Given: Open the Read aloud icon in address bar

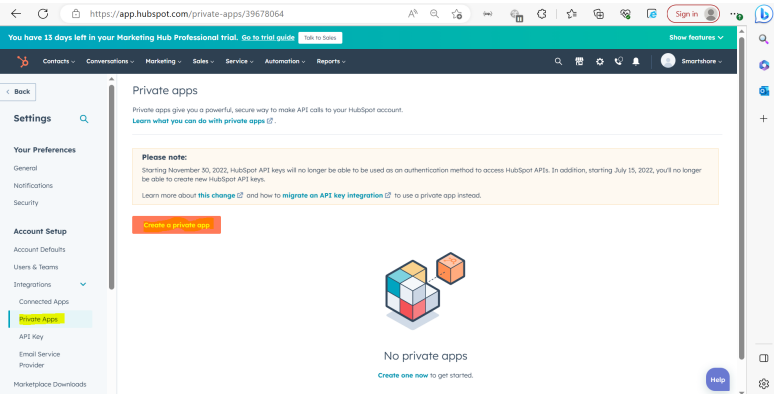Looking at the screenshot, I should pos(413,14).
